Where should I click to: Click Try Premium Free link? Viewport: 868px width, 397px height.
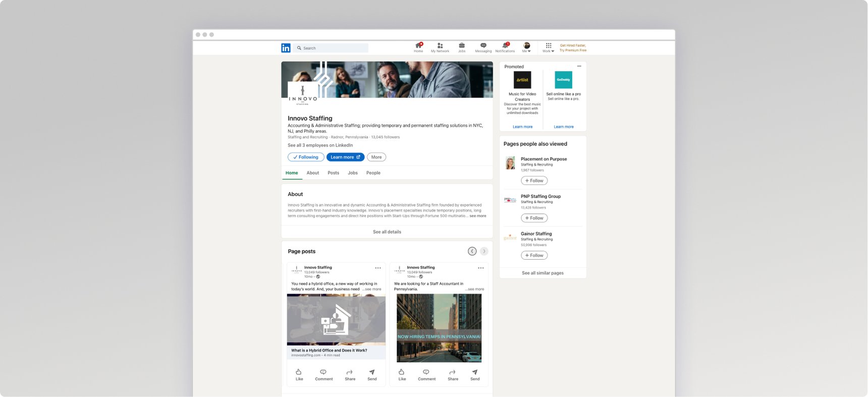coord(573,51)
